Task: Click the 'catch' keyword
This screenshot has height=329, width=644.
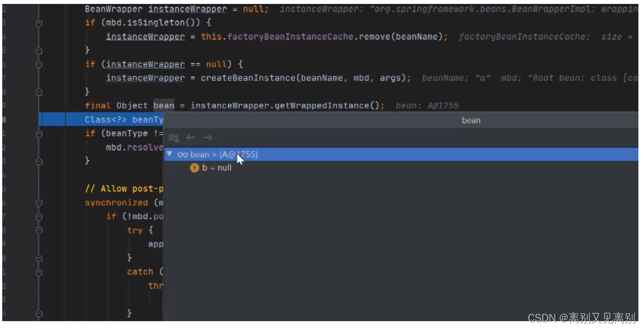Action: tap(140, 272)
